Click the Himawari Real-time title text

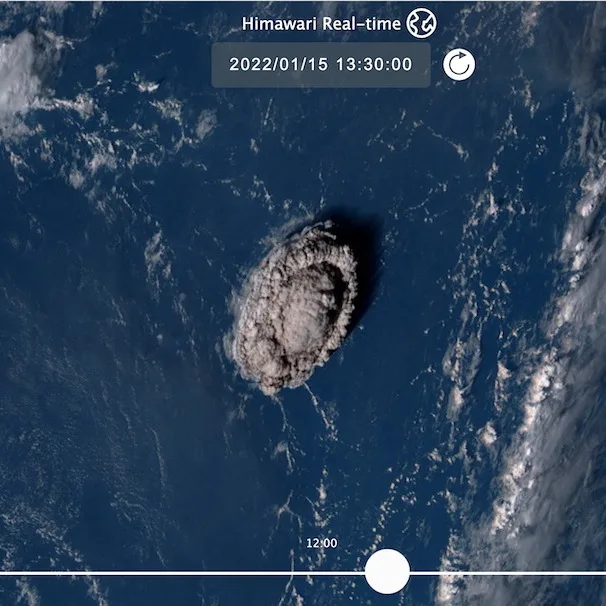(321, 24)
